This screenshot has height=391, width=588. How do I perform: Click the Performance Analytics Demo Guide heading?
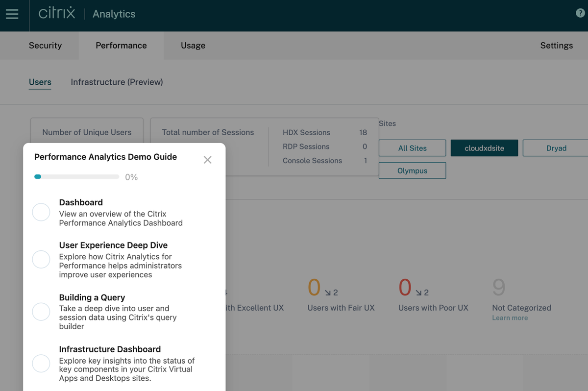pos(105,157)
